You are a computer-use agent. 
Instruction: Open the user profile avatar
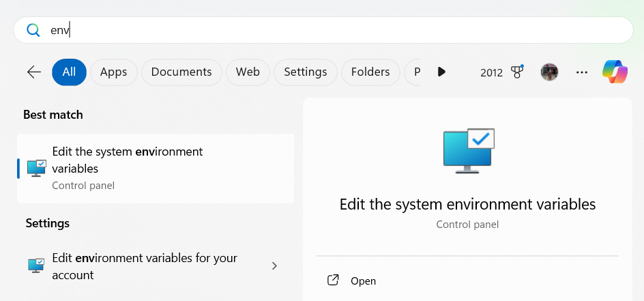click(550, 72)
